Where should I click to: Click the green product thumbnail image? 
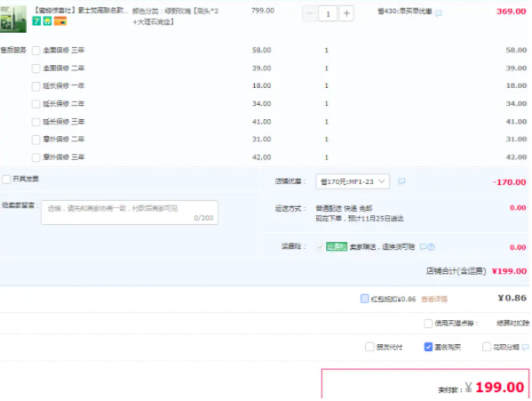tap(13, 19)
